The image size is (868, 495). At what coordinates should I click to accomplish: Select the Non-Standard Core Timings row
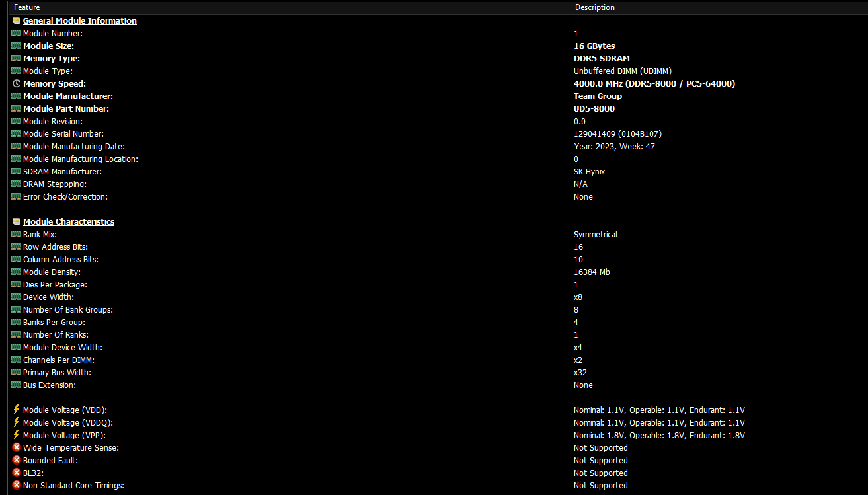pos(73,486)
